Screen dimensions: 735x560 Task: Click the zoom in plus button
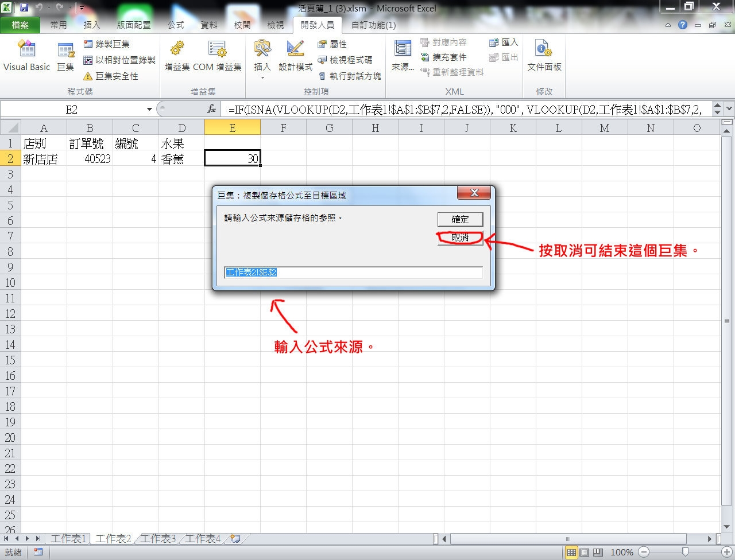726,552
